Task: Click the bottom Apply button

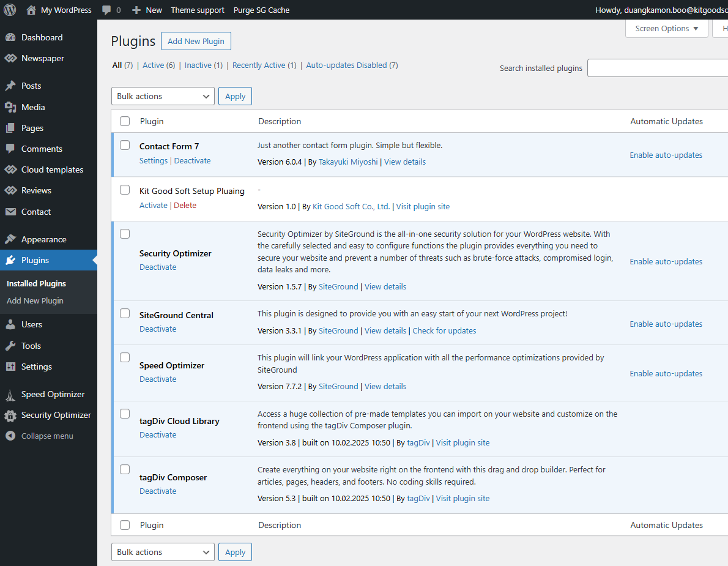Action: [235, 552]
